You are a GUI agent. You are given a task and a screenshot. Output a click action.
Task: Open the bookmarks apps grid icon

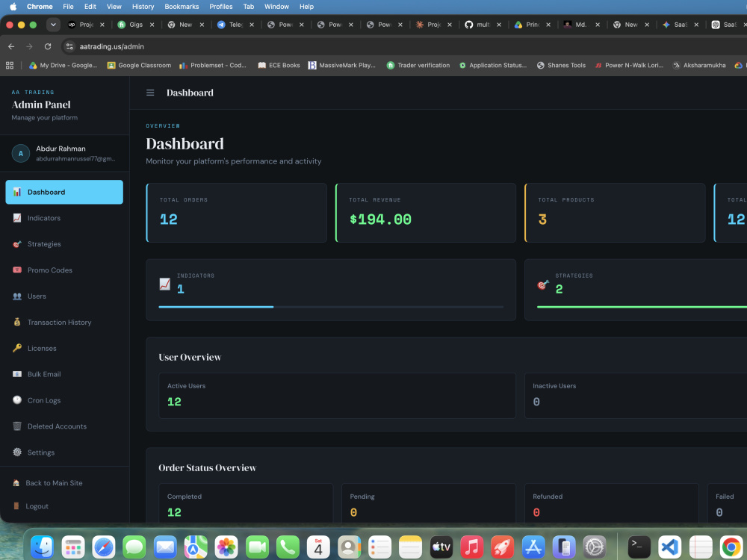[x=10, y=65]
